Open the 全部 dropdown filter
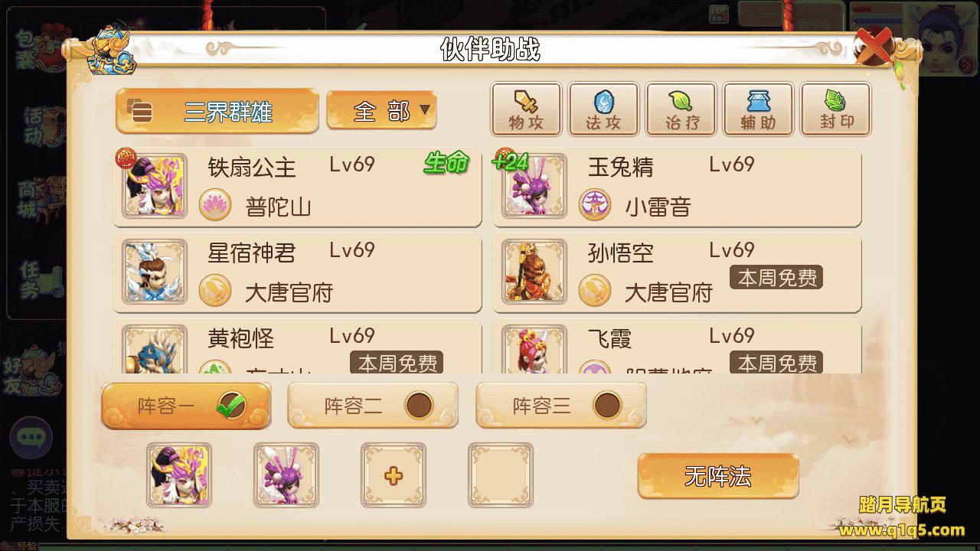This screenshot has height=551, width=980. point(381,112)
